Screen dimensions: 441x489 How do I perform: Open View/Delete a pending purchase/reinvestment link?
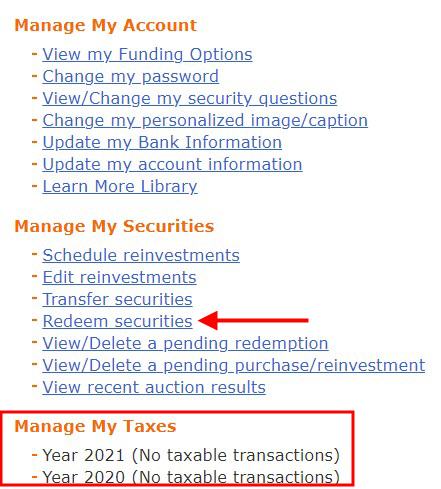(x=234, y=365)
